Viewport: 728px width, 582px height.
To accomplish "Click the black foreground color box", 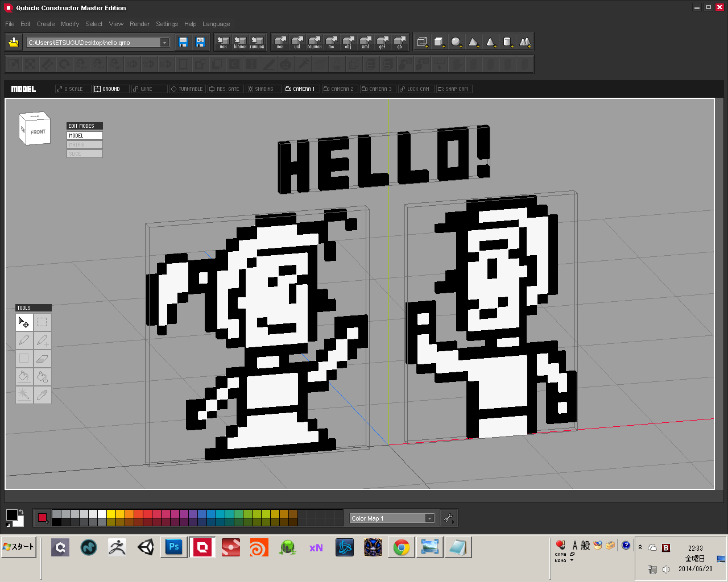I will tap(11, 515).
